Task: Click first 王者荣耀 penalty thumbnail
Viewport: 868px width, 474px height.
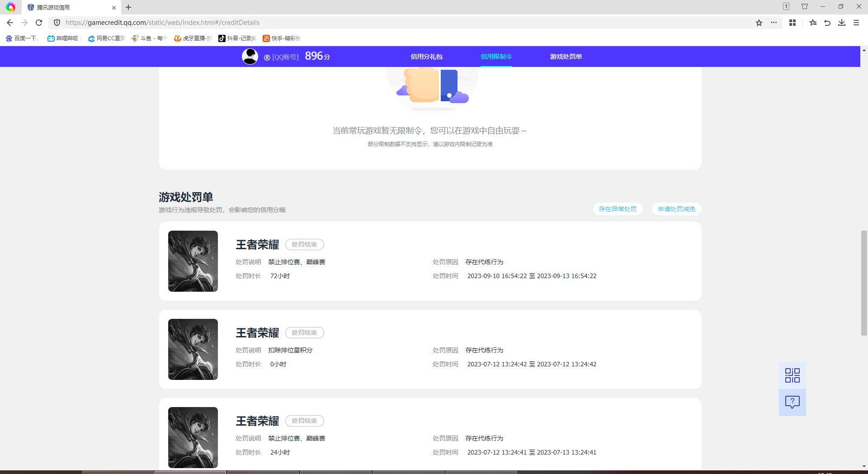Action: pos(193,261)
